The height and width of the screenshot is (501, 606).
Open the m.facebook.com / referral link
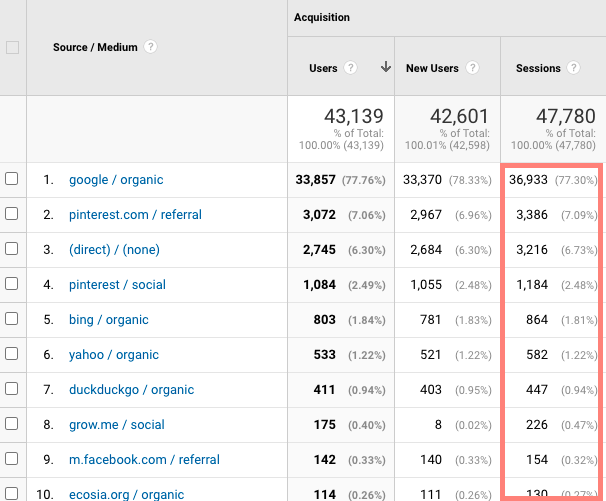144,460
